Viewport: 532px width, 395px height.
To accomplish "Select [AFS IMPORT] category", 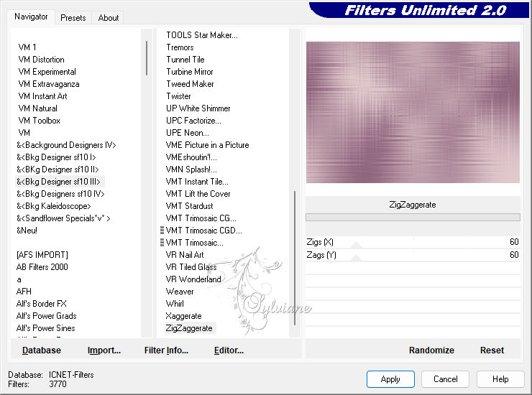I will (42, 255).
